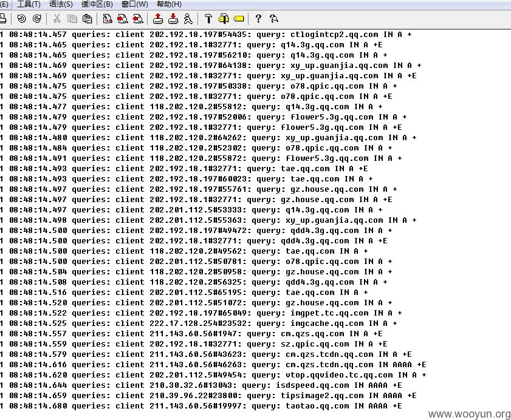Click the Help question mark icon
The width and height of the screenshot is (511, 420).
pos(258,19)
